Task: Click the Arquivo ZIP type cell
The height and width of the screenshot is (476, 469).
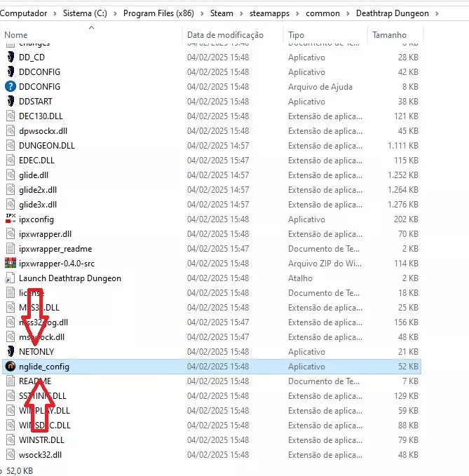Action: [325, 264]
